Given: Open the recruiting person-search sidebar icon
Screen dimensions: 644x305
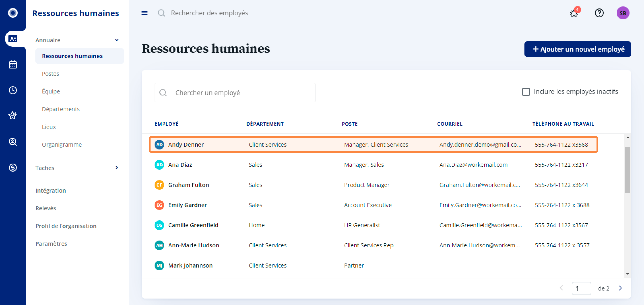Looking at the screenshot, I should [x=13, y=142].
